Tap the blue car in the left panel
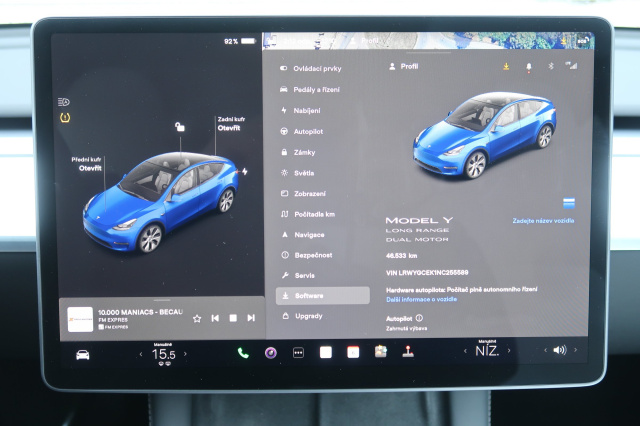 [x=160, y=202]
